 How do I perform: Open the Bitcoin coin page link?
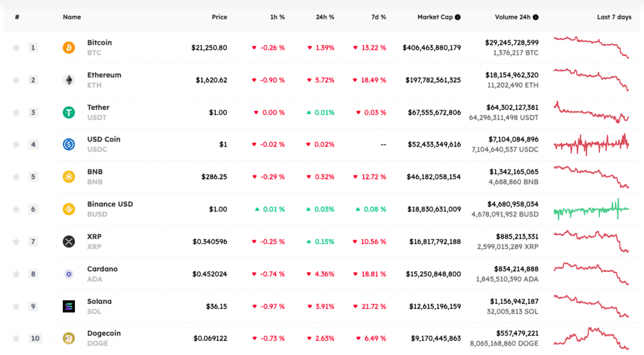pos(99,43)
